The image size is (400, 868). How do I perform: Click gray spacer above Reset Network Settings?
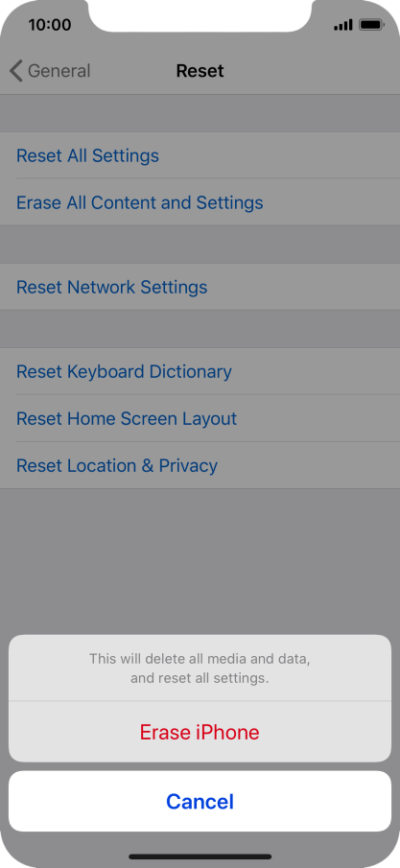(200, 245)
